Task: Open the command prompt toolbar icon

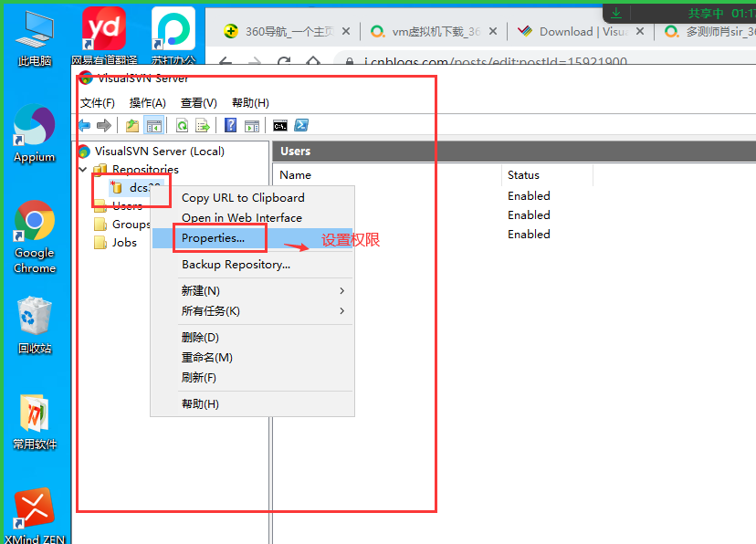Action: click(x=280, y=126)
